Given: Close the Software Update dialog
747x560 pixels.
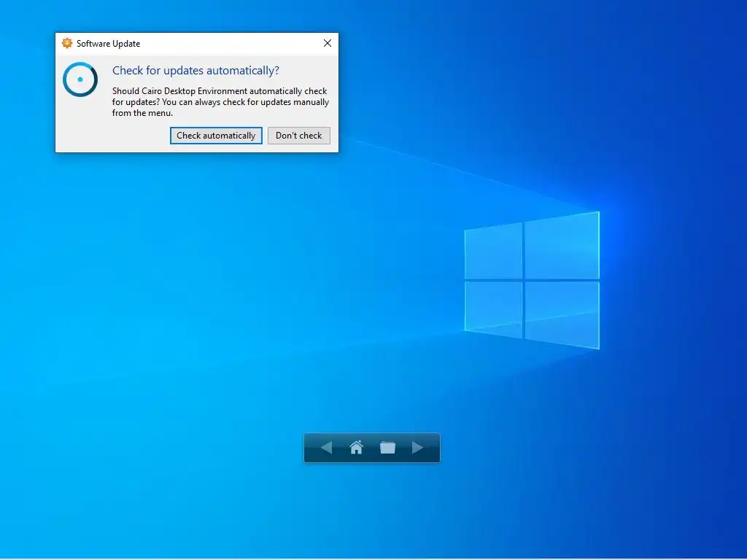Looking at the screenshot, I should click(328, 43).
